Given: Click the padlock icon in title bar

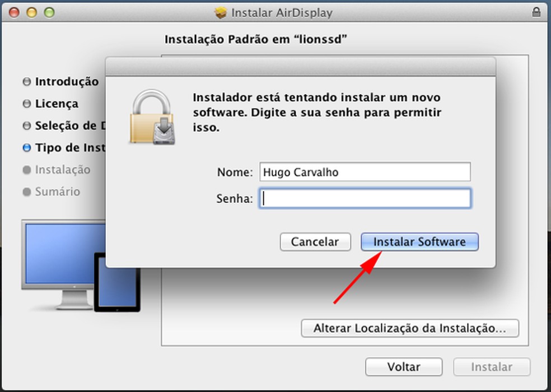Looking at the screenshot, I should pos(536,12).
